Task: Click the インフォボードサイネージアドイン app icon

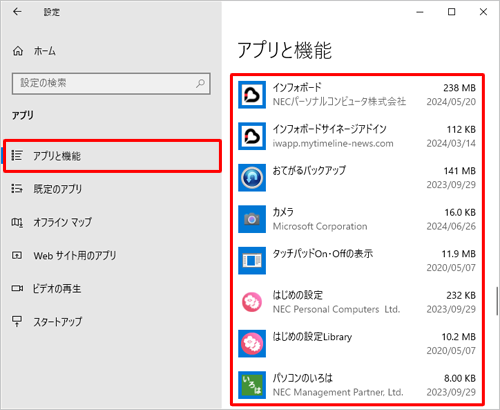Action: (252, 136)
